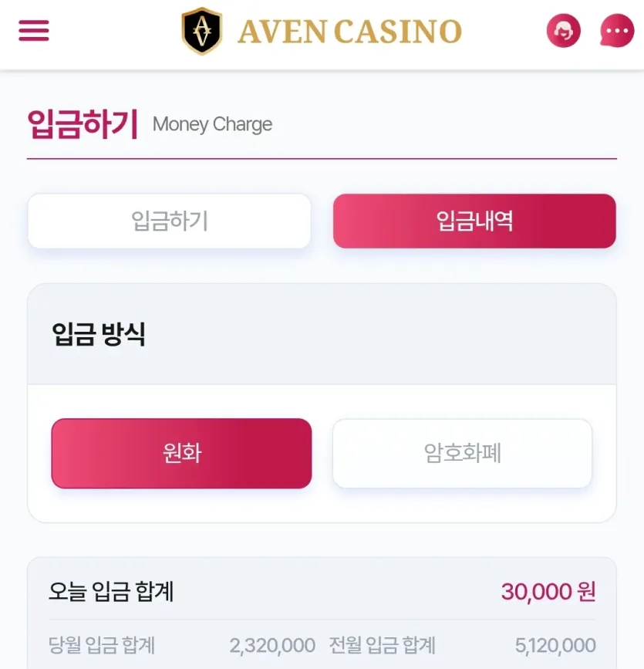Screen dimensions: 644x669
Task: Click the 입금하기 page heading
Action: 83,124
